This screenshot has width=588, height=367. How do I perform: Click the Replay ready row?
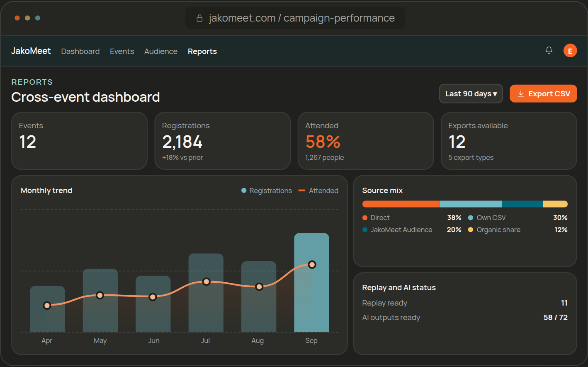tap(465, 303)
